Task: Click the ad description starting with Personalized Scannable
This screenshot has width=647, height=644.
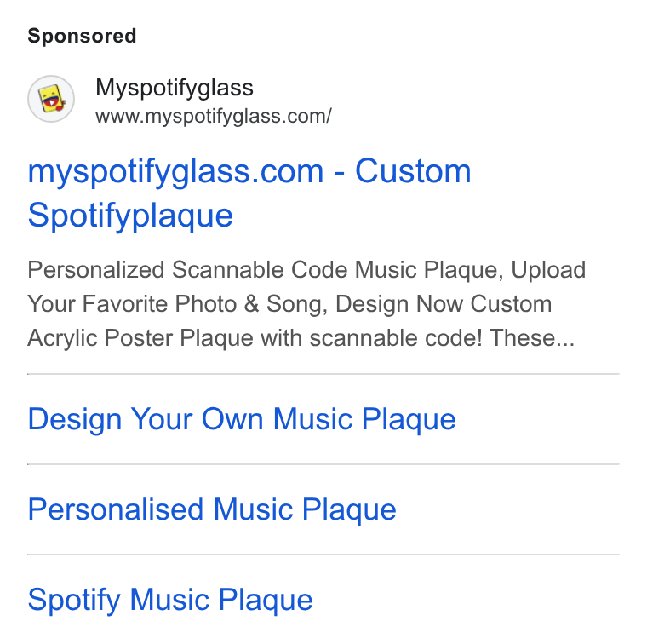Action: (x=306, y=304)
